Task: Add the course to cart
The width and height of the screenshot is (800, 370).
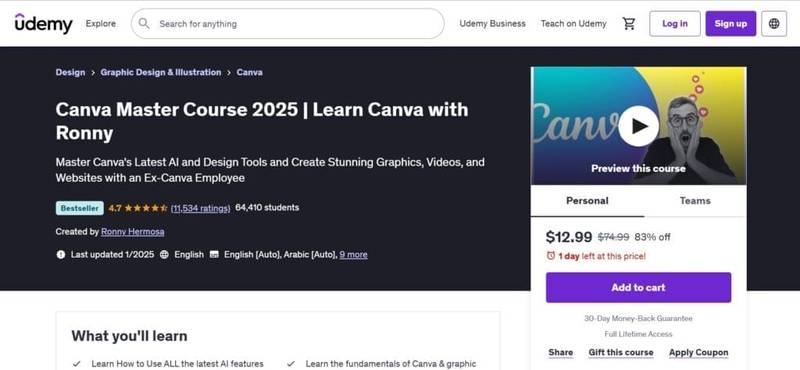Action: (638, 287)
